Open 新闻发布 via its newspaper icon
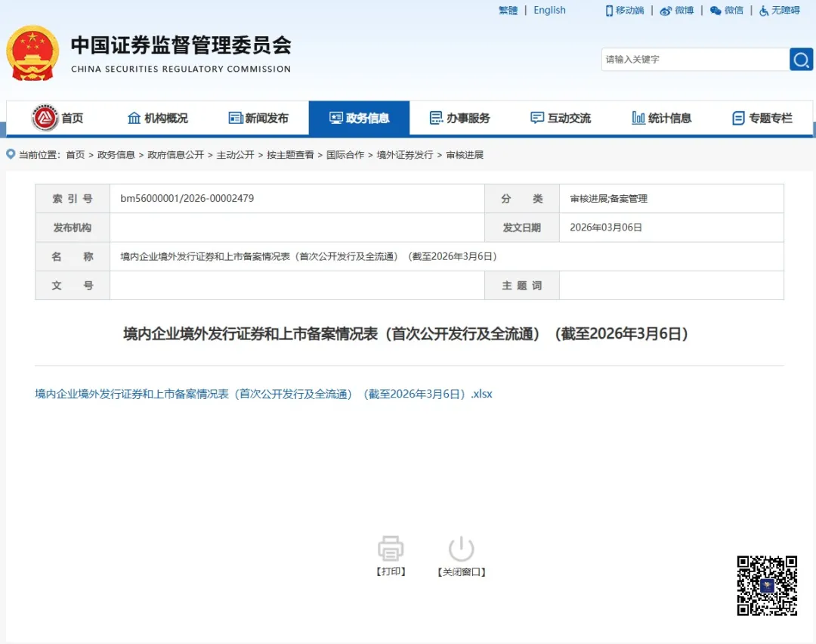This screenshot has height=644, width=816. 234,117
